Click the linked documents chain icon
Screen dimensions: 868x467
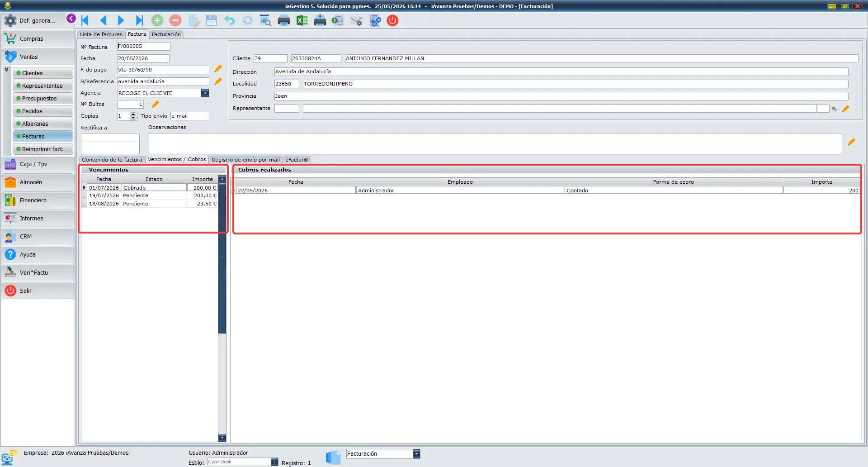375,20
